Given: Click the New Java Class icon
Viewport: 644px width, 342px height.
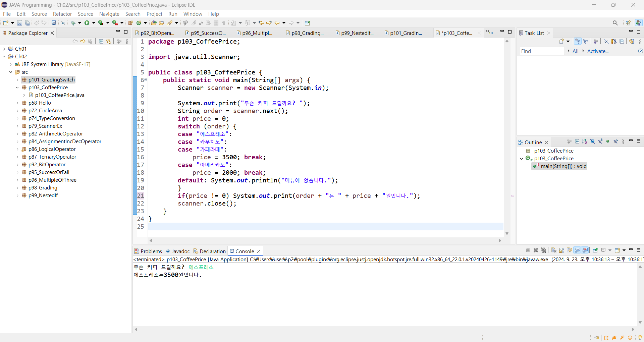Looking at the screenshot, I should click(x=139, y=23).
